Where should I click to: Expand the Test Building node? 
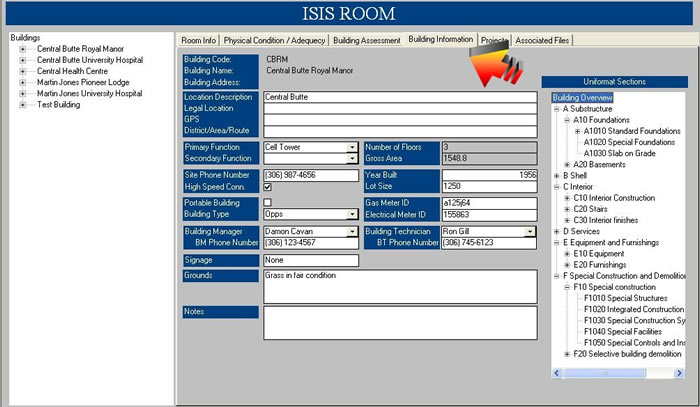point(22,105)
